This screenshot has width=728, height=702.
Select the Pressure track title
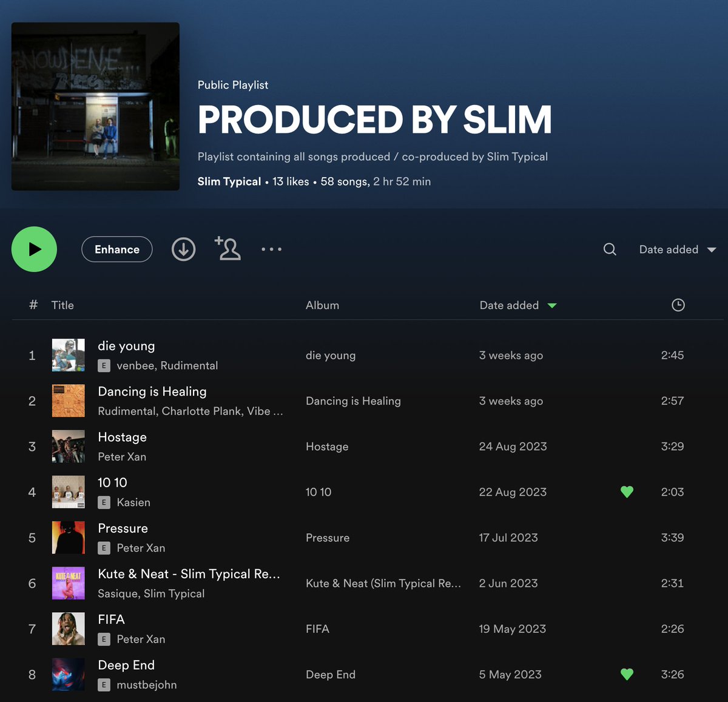tap(123, 528)
